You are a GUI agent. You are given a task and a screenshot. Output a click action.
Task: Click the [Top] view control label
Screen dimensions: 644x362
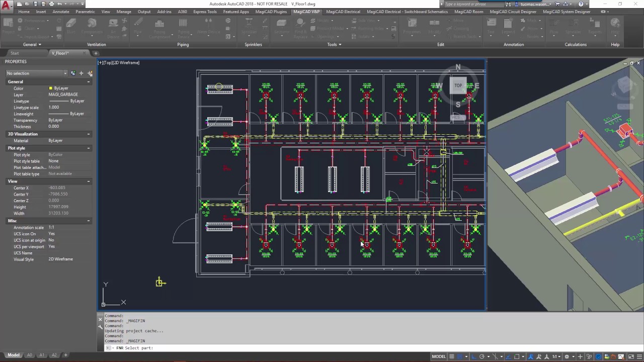(x=107, y=63)
